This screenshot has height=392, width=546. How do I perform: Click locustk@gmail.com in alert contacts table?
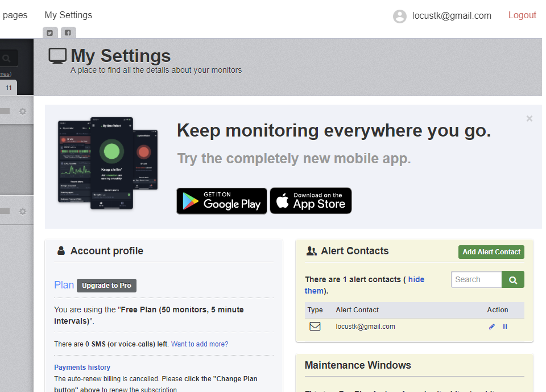pos(365,327)
